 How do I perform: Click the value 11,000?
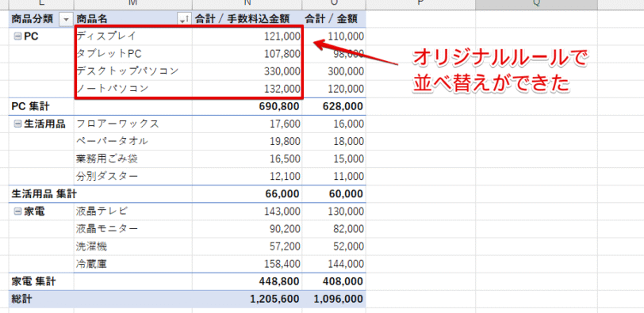tap(348, 177)
